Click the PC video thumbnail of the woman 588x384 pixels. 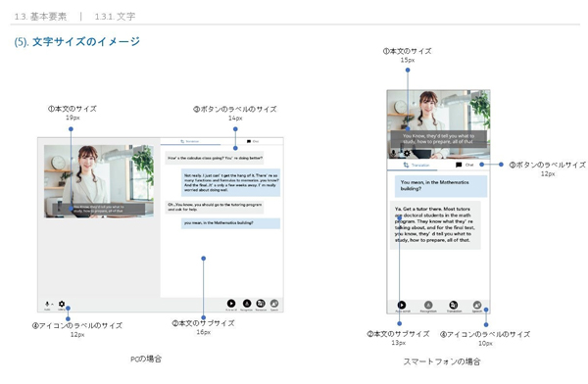point(99,181)
